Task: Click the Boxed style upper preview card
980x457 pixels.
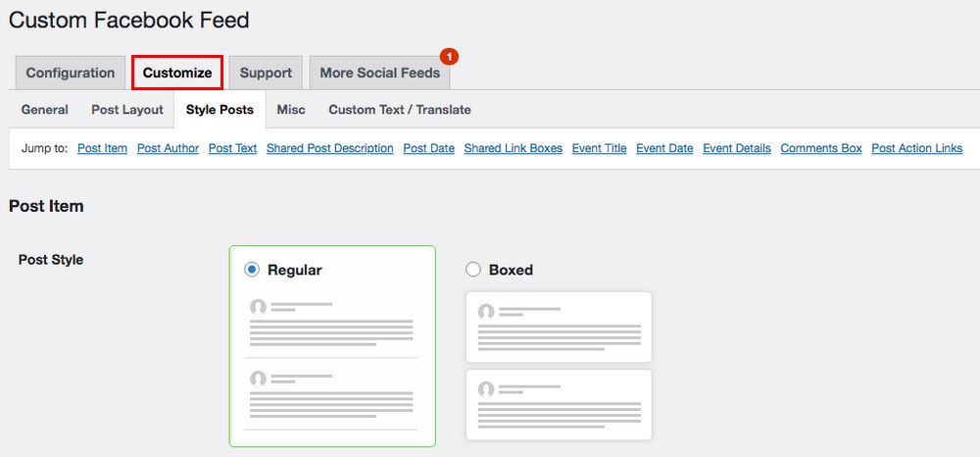Action: [x=559, y=327]
